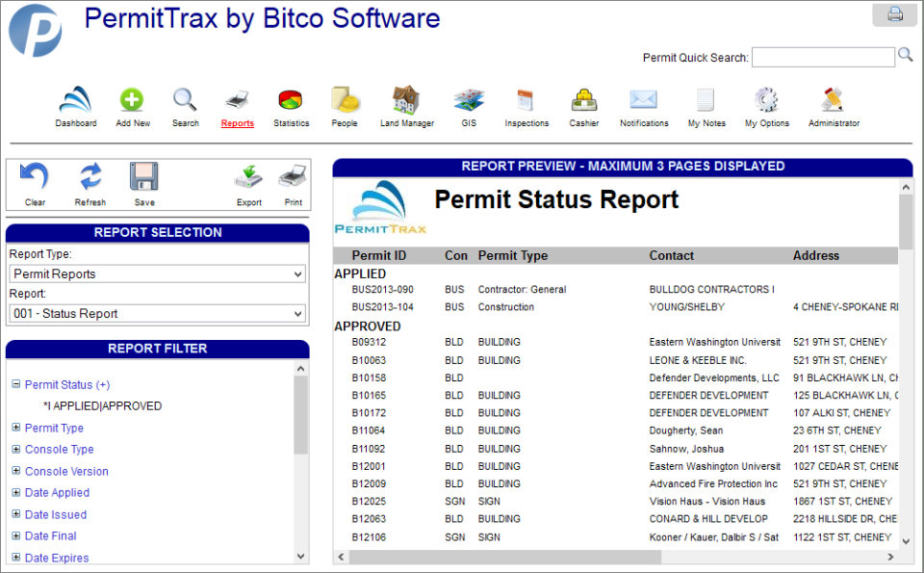The width and height of the screenshot is (924, 573).
Task: Click the preview horizontal scroll left arrow
Action: [341, 557]
